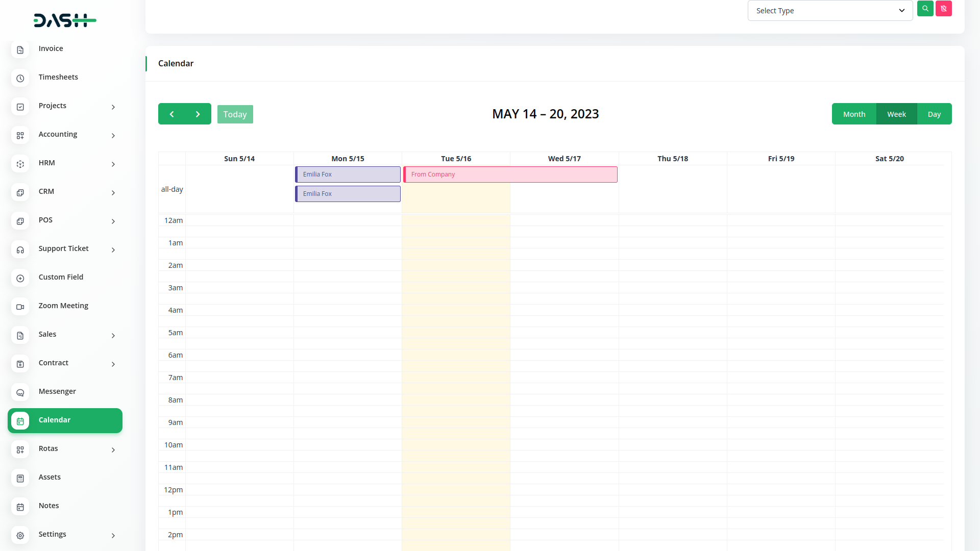Click the Assets calculator icon
Viewport: 980px width, 551px height.
tap(20, 478)
